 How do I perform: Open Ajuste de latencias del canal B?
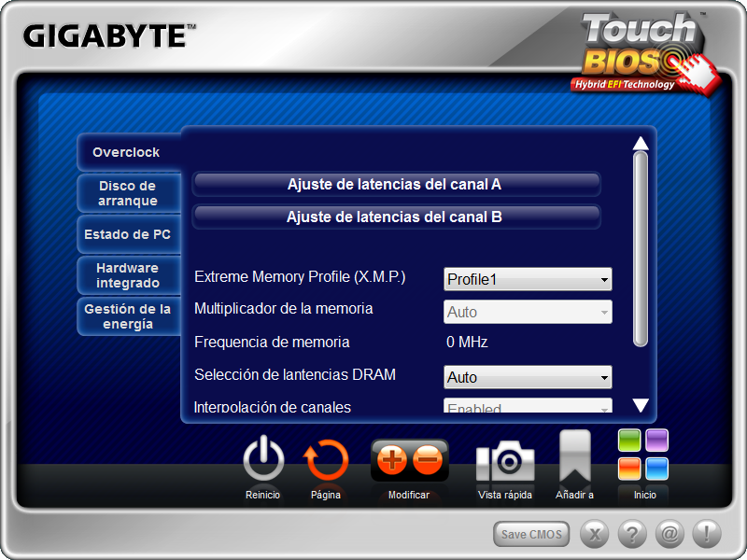click(395, 217)
